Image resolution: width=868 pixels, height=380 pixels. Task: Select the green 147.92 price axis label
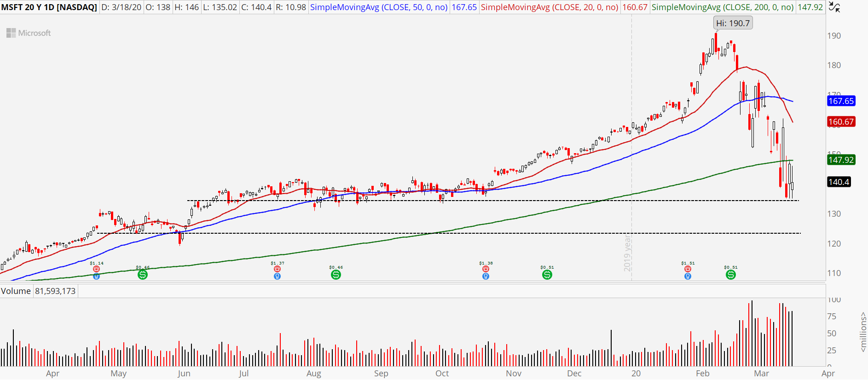841,160
